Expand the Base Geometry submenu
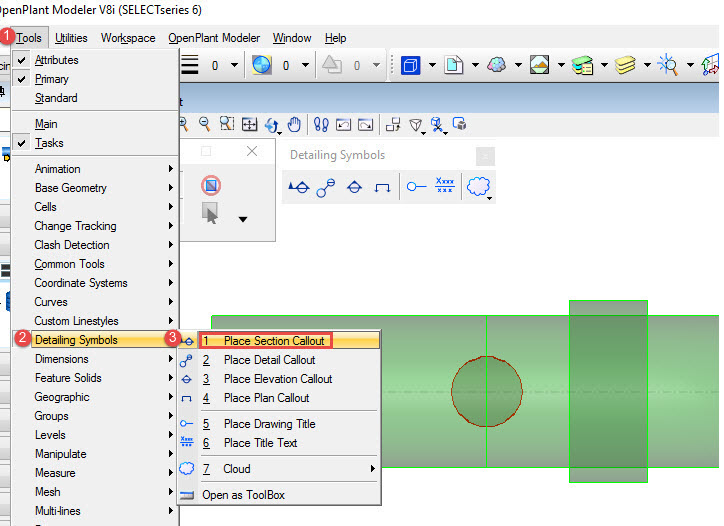 click(95, 187)
